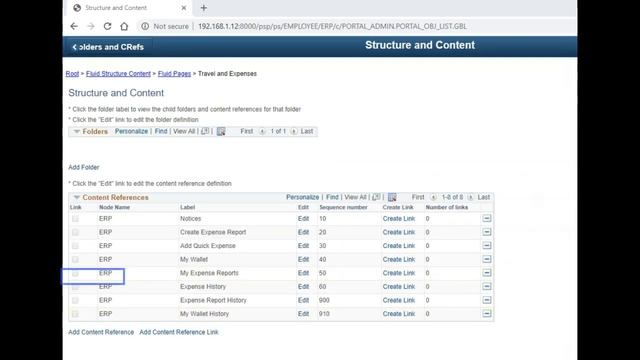Delete My Wallet History row minus icon
This screenshot has width=640, height=360.
[487, 313]
